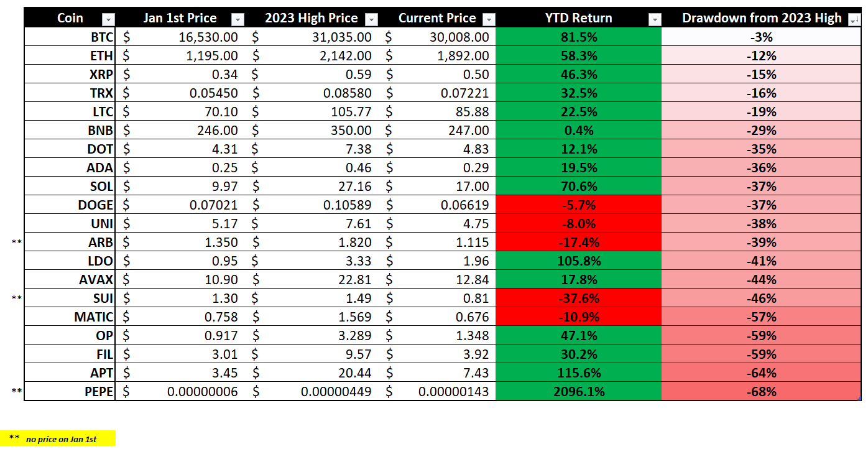The width and height of the screenshot is (868, 449).
Task: Click the 115.6% YTD return cell
Action: 579,373
